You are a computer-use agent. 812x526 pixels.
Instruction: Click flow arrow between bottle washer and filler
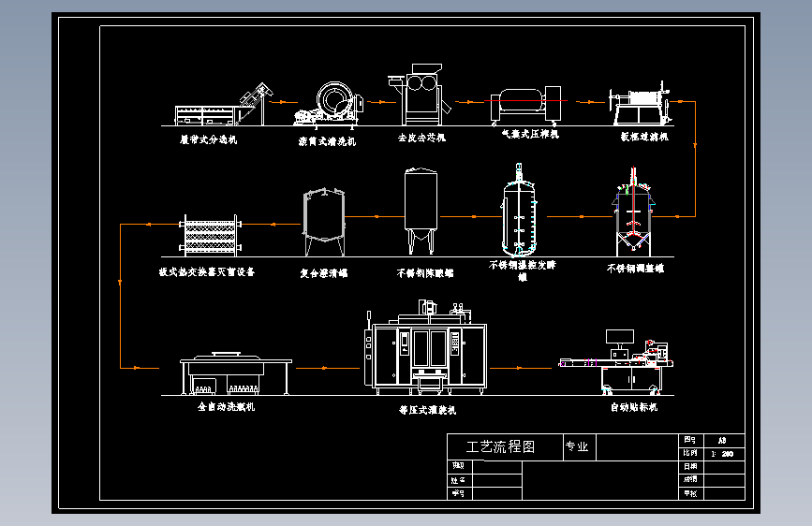[x=327, y=368]
